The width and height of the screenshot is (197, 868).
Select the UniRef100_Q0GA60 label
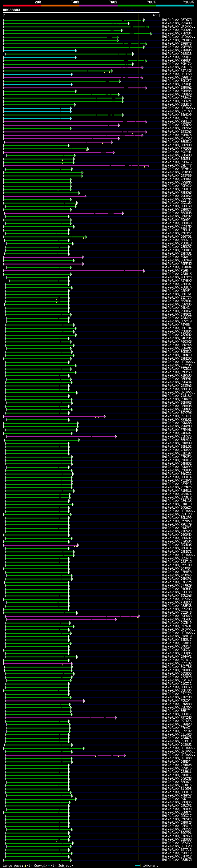[177, 196]
